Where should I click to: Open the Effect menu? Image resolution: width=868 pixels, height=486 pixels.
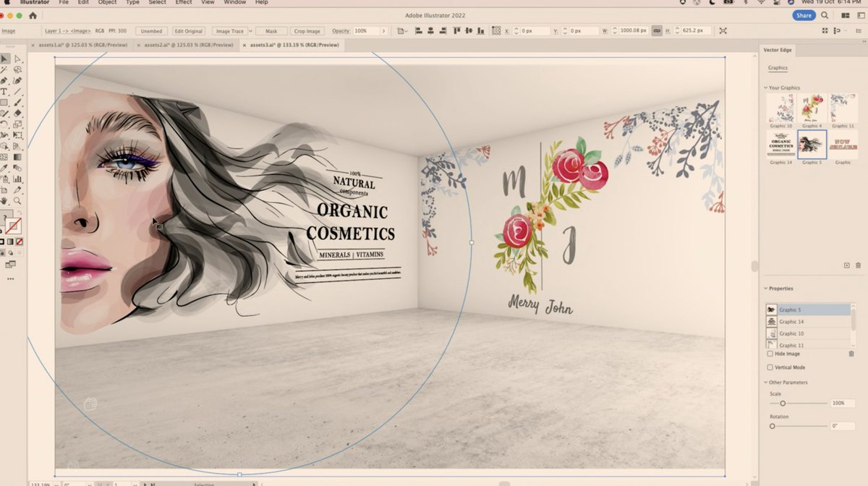[184, 3]
